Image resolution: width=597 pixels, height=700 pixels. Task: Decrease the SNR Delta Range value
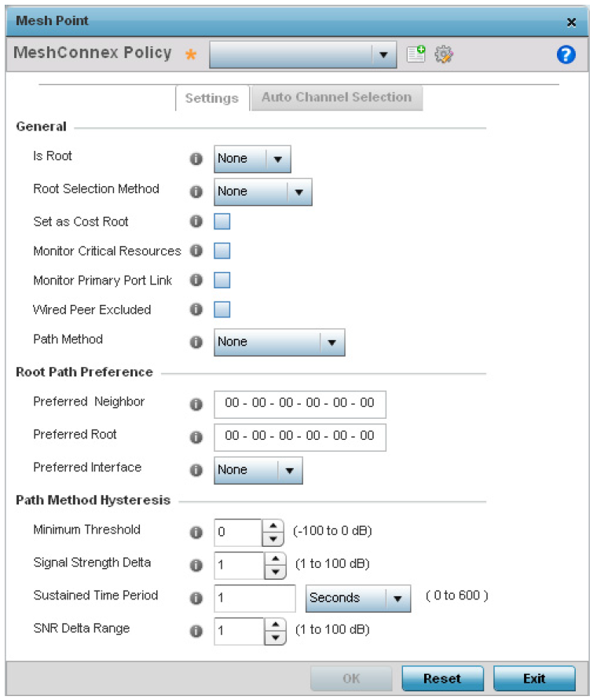pos(276,637)
